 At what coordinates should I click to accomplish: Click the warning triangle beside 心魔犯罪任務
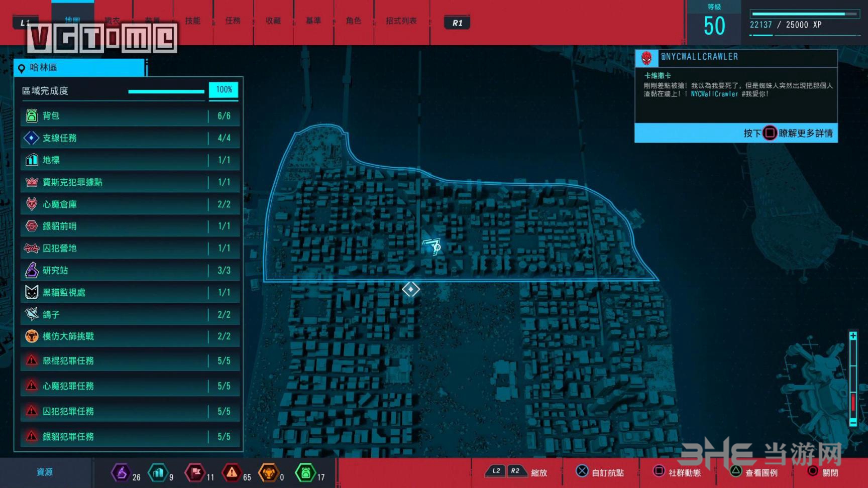(32, 386)
